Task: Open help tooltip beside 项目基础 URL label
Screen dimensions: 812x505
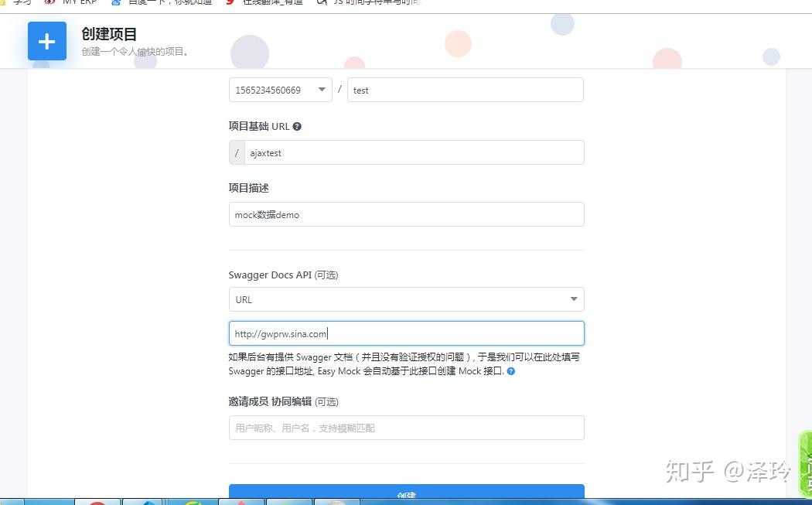Action: [297, 126]
